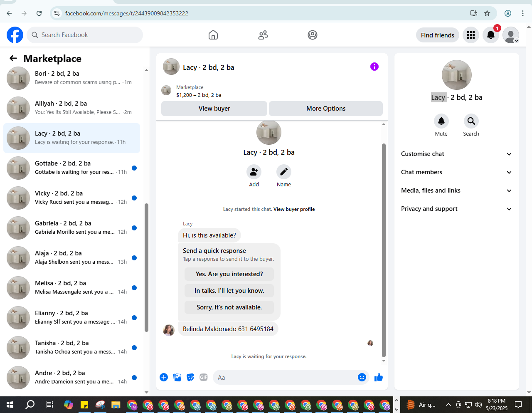Attach a photo using the image icon

coord(177,377)
